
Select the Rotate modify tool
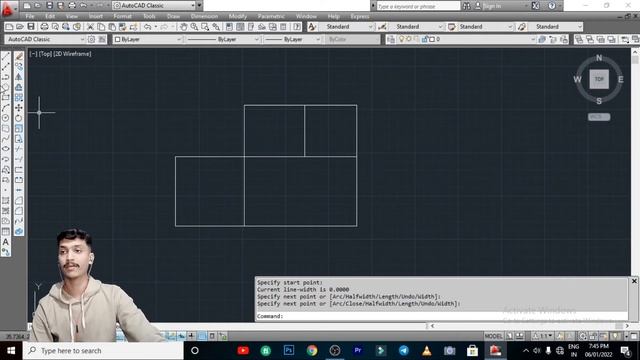(19, 118)
